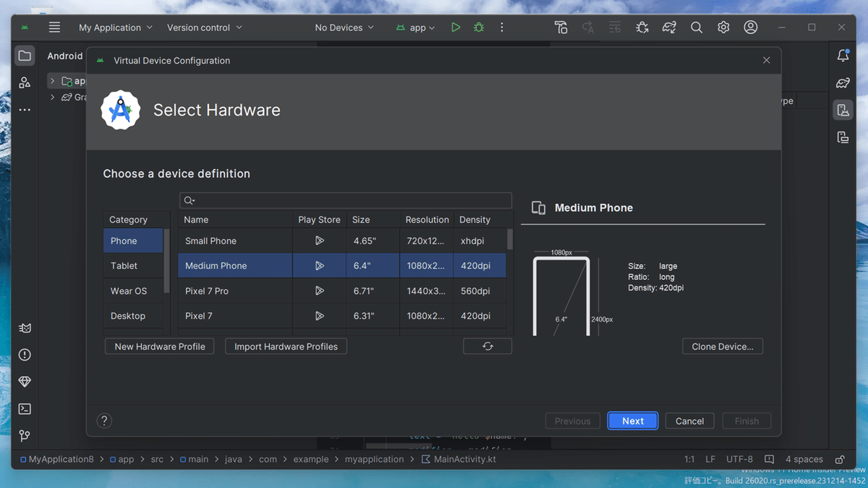Click the MainActivity.kt breadcrumb
The image size is (868, 488).
point(459,459)
